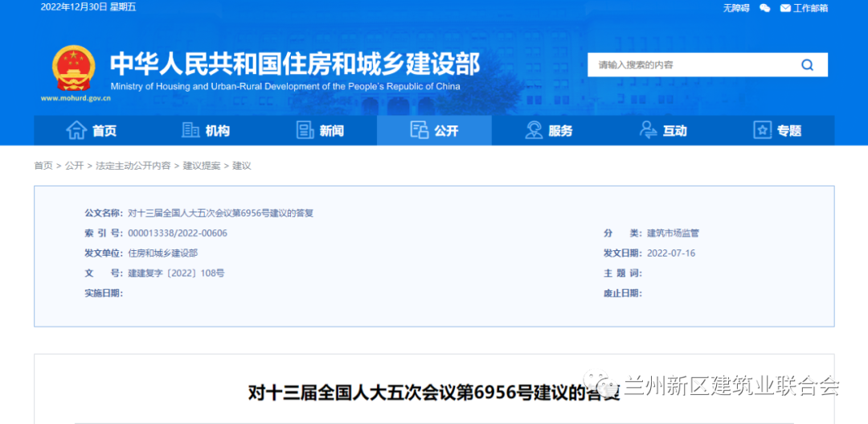Click the www.mohurd.gov.cn text under the emblem
The height and width of the screenshot is (424, 868).
[76, 99]
